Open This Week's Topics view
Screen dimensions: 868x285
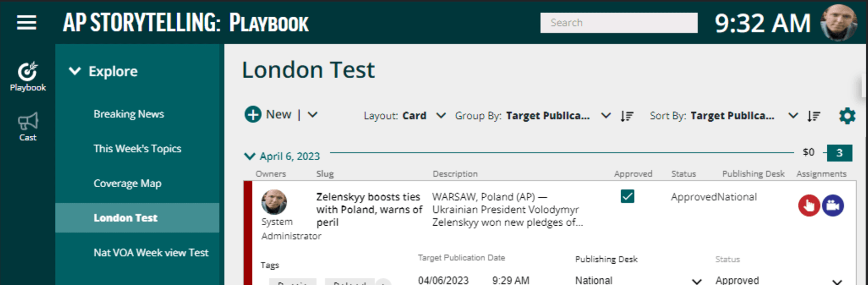137,149
